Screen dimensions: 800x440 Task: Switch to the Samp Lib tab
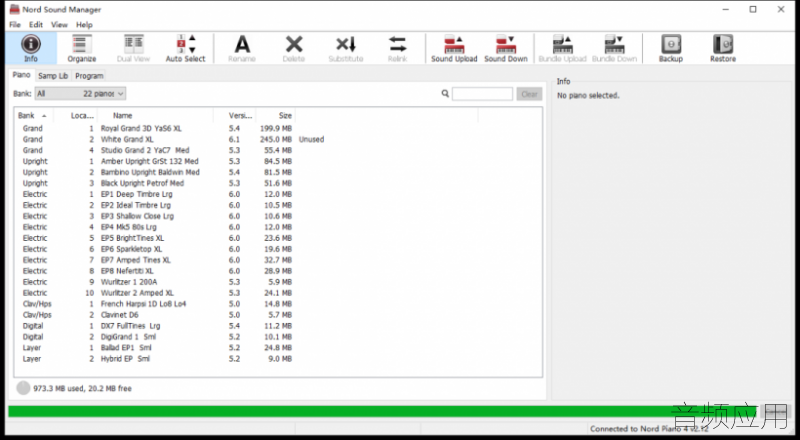pyautogui.click(x=53, y=76)
